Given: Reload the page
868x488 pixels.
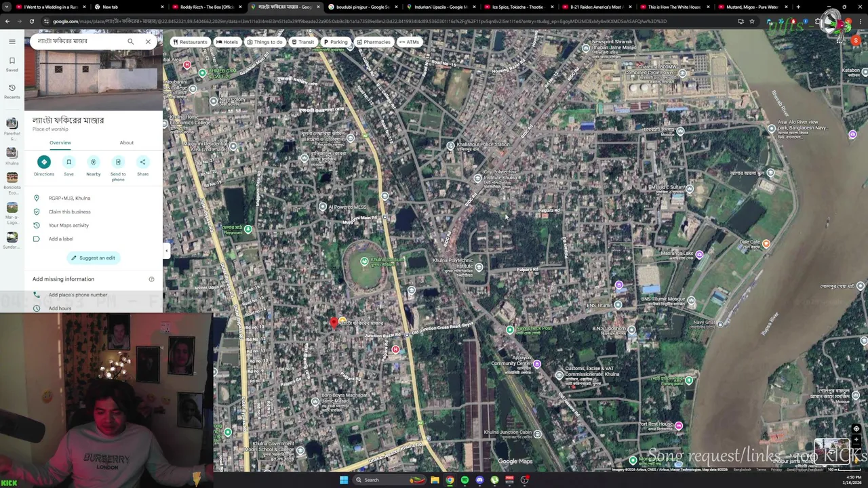Looking at the screenshot, I should pyautogui.click(x=31, y=21).
